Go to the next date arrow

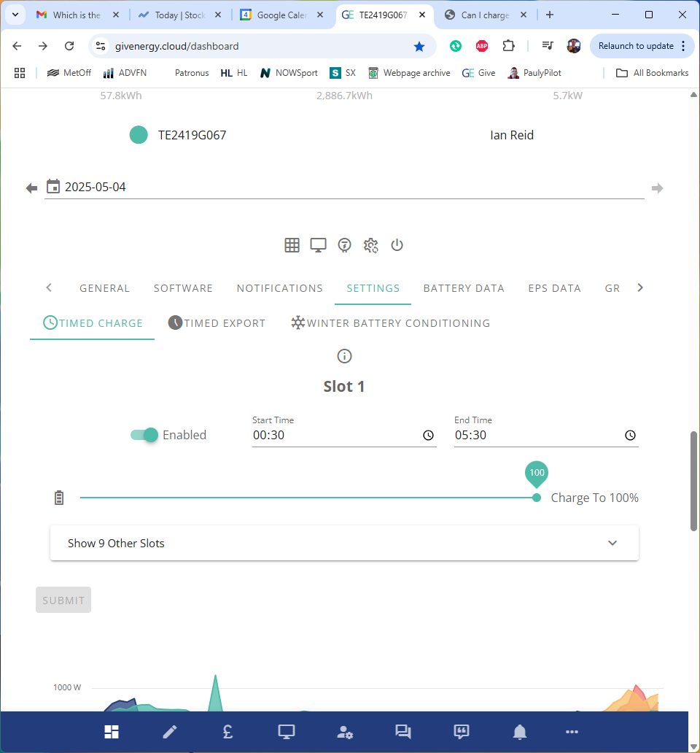pos(657,188)
